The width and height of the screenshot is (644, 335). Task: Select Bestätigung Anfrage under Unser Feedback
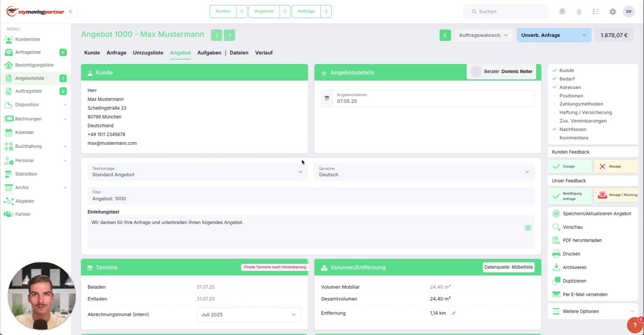pos(570,196)
